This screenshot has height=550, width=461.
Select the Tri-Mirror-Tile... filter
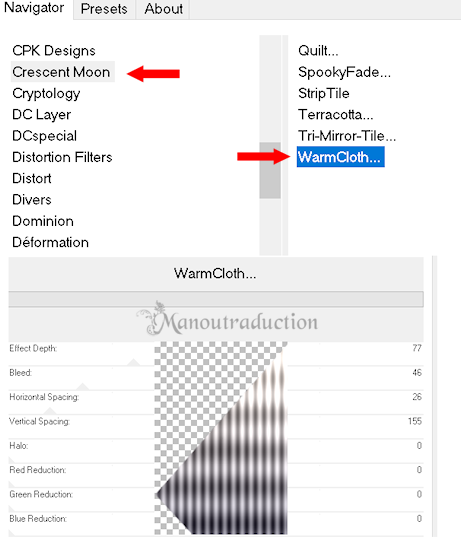[347, 136]
